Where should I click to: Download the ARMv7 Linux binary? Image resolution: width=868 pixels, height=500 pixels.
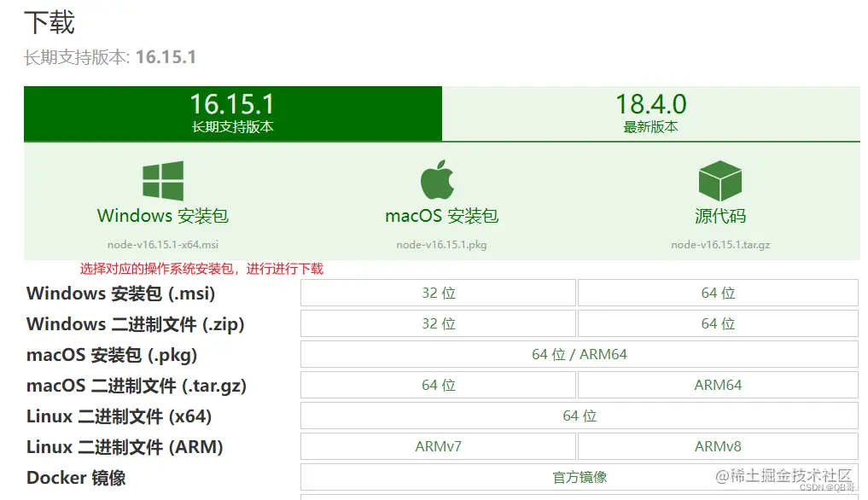[x=439, y=446]
